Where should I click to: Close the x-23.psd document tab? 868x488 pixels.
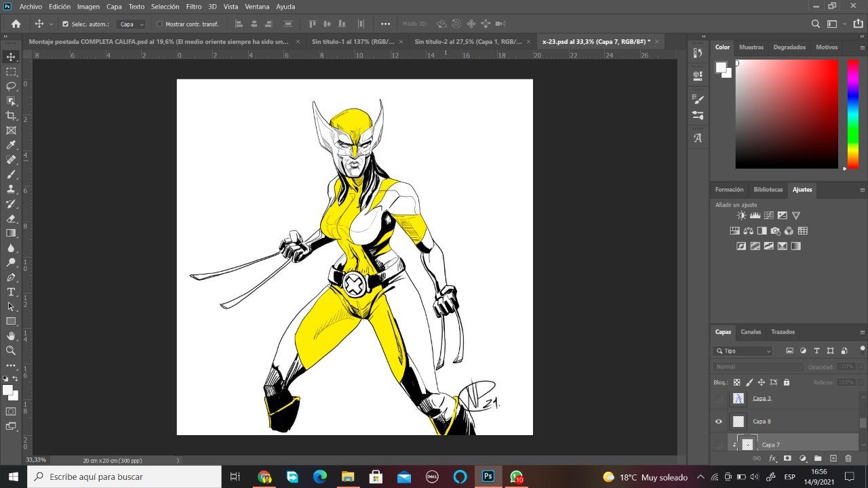[x=657, y=42]
